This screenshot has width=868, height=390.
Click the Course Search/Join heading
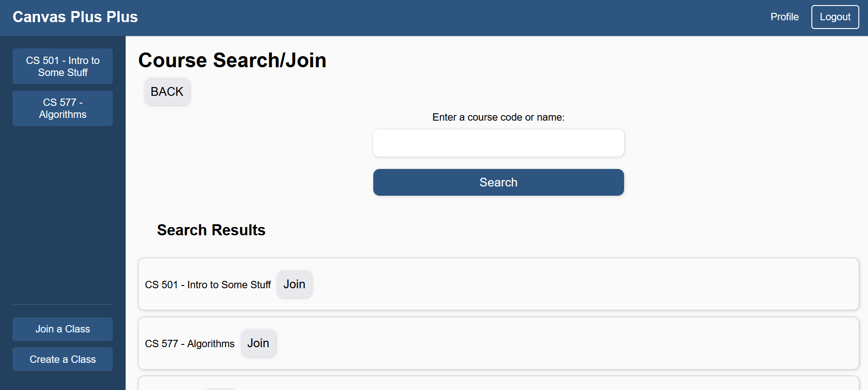tap(232, 60)
